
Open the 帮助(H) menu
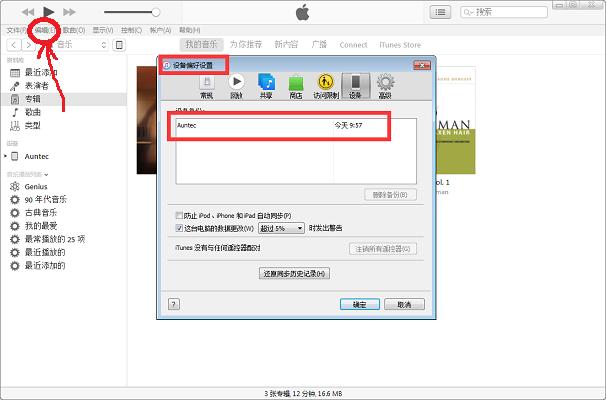point(189,30)
